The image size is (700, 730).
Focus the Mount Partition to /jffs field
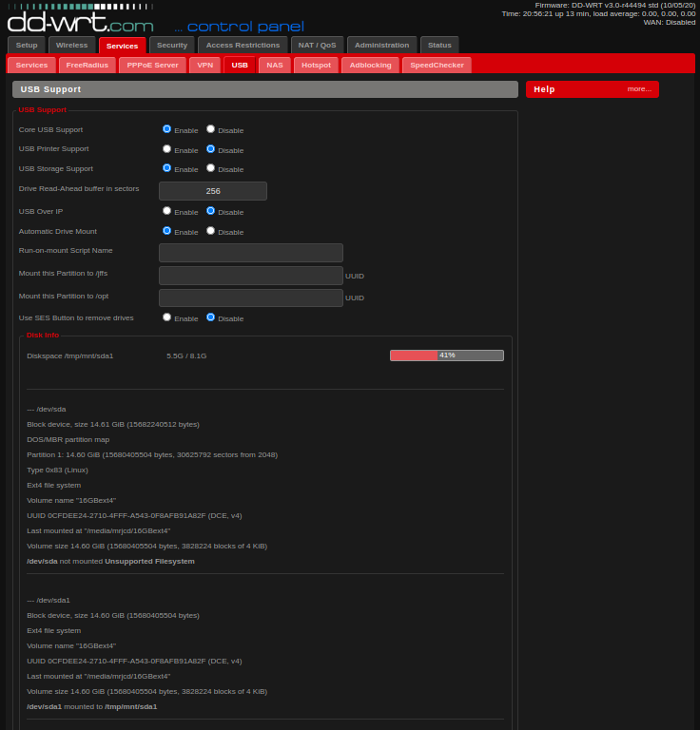click(x=250, y=276)
